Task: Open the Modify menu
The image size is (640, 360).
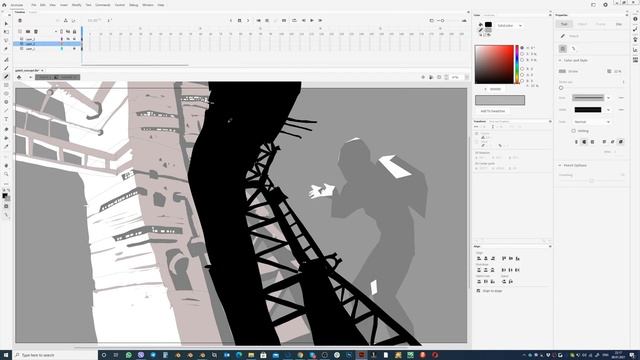Action: pos(76,5)
